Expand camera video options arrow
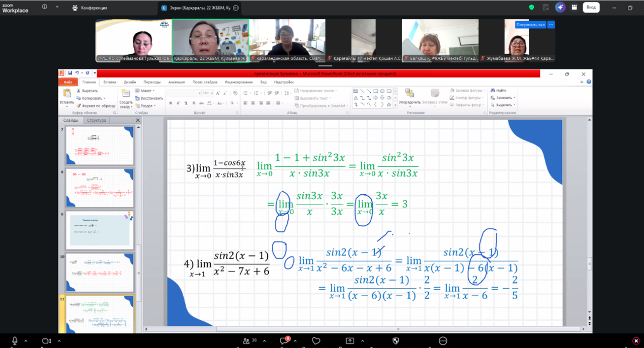 (59, 340)
